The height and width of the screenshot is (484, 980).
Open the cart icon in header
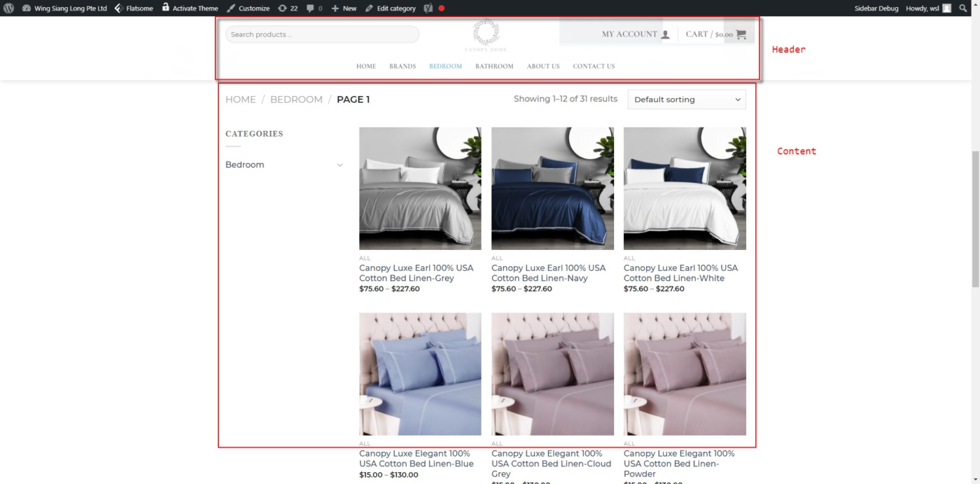click(741, 34)
